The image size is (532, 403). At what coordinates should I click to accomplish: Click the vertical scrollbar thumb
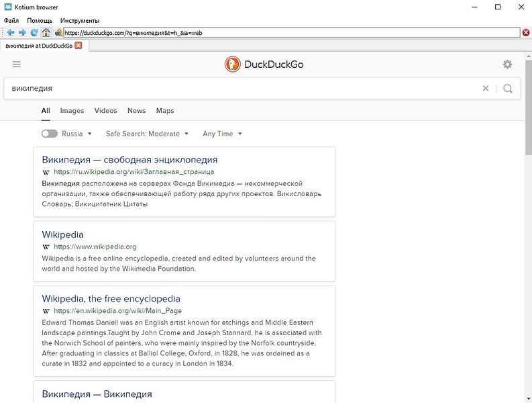point(529,107)
